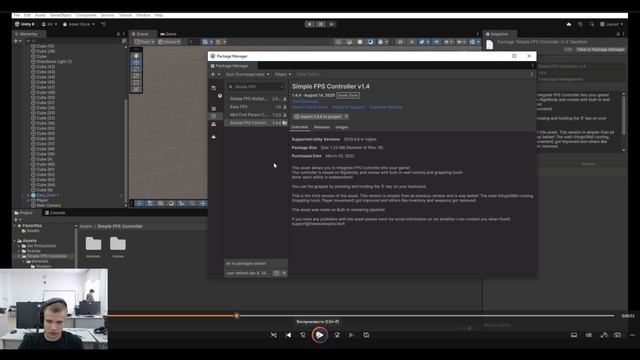640x360 pixels.
Task: Skip backward with the rewind icon
Action: coord(303,335)
